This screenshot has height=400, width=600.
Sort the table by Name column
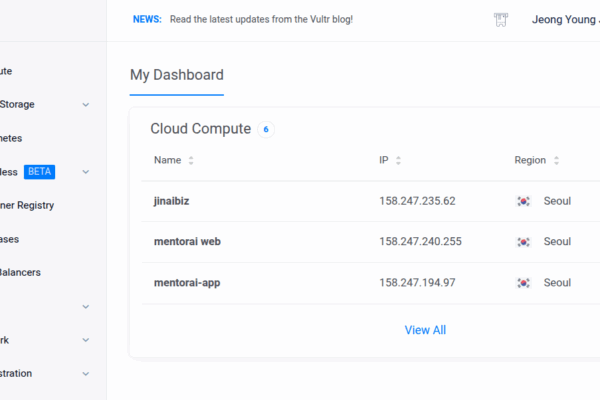[x=191, y=160]
